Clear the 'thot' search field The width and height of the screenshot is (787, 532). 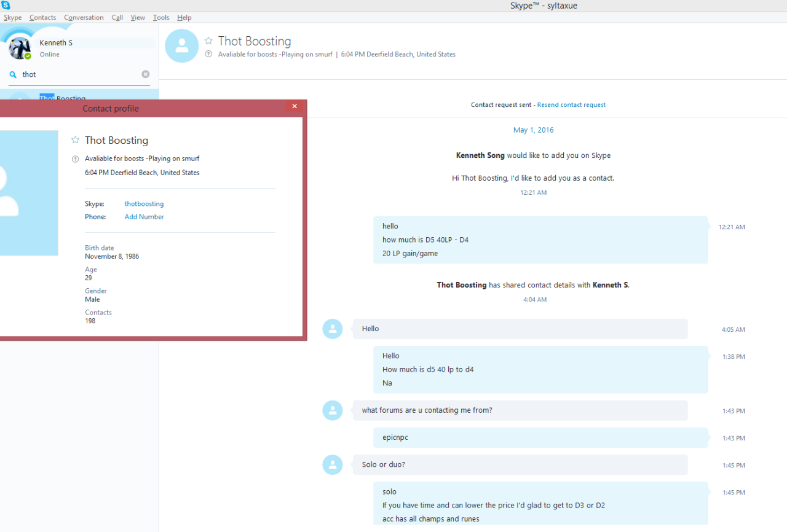[146, 74]
